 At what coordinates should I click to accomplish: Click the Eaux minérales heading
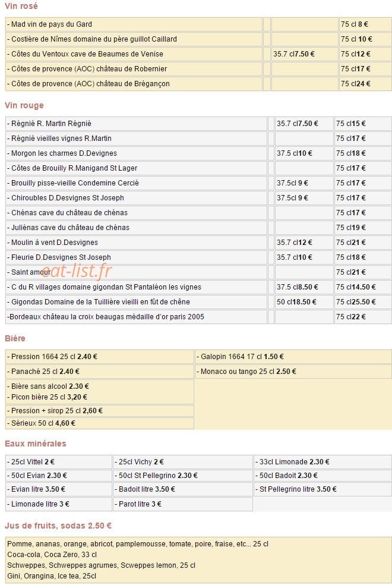coord(35,444)
